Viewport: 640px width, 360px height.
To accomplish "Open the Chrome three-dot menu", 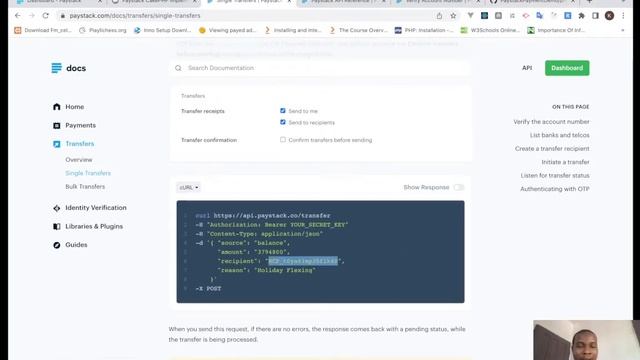I will click(623, 16).
